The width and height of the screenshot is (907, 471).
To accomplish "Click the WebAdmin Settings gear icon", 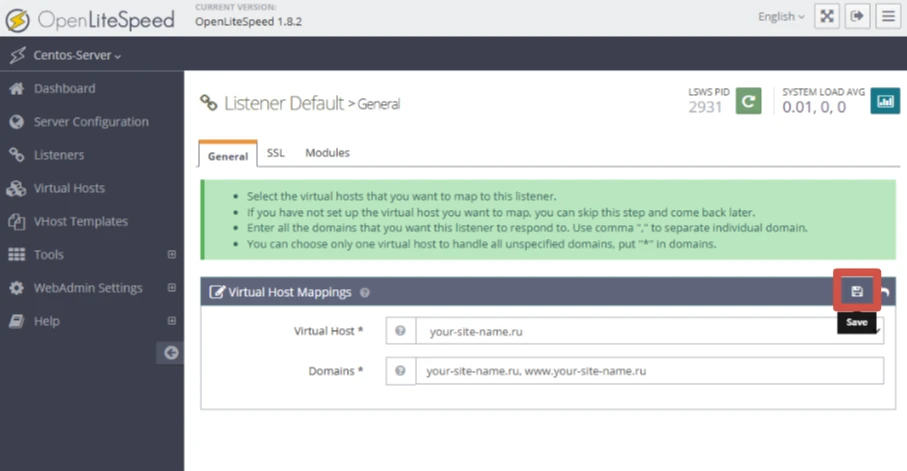I will [x=17, y=288].
